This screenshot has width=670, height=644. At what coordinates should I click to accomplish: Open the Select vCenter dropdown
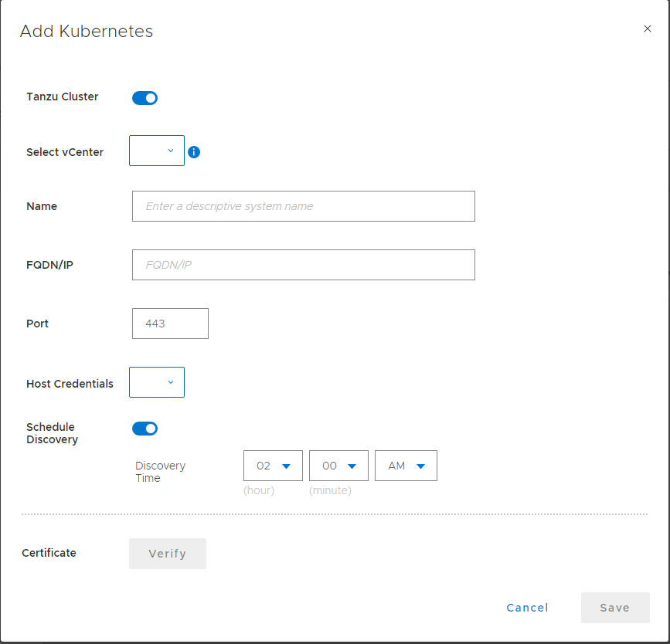157,151
